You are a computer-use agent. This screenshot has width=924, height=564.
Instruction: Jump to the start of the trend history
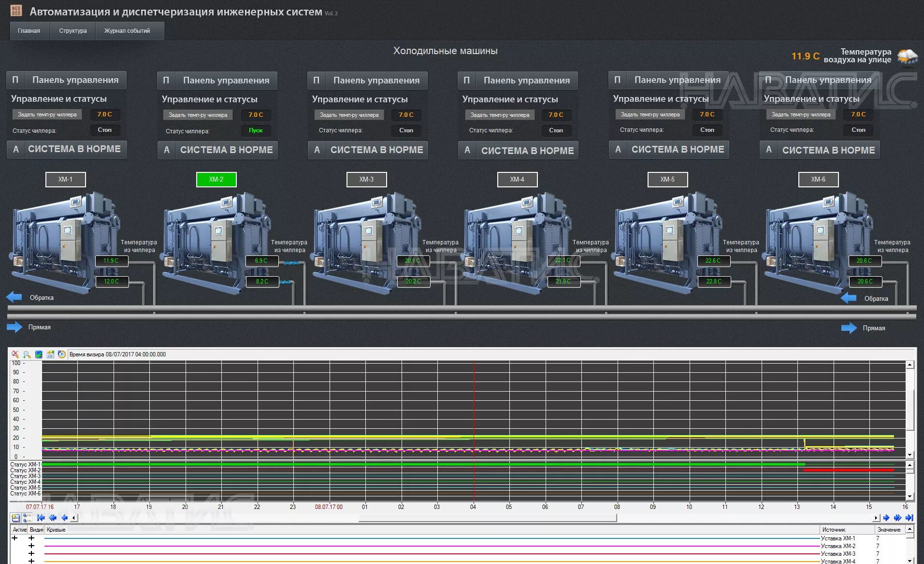pyautogui.click(x=41, y=518)
